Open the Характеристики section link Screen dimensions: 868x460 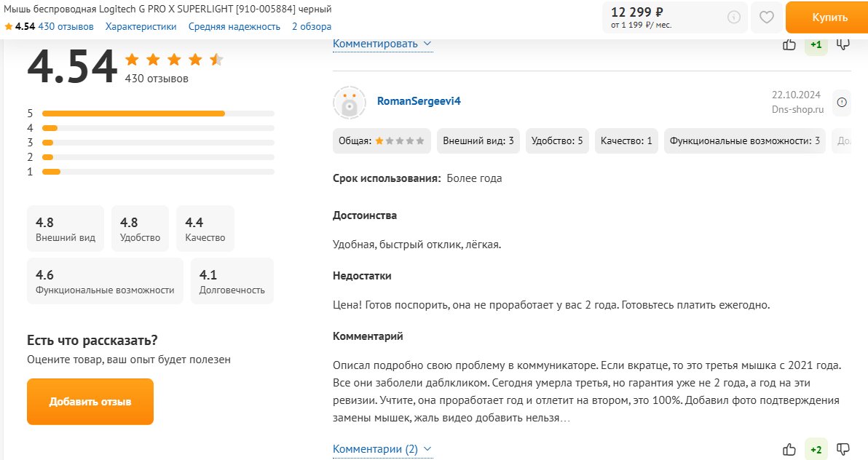tap(141, 27)
